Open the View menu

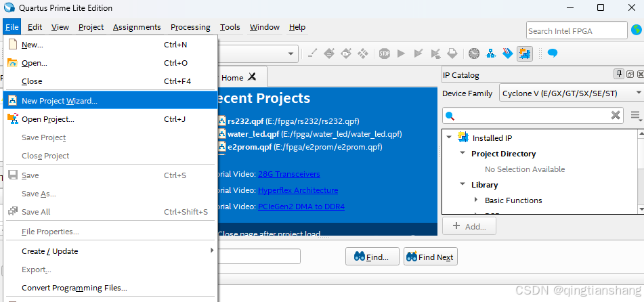coord(60,27)
